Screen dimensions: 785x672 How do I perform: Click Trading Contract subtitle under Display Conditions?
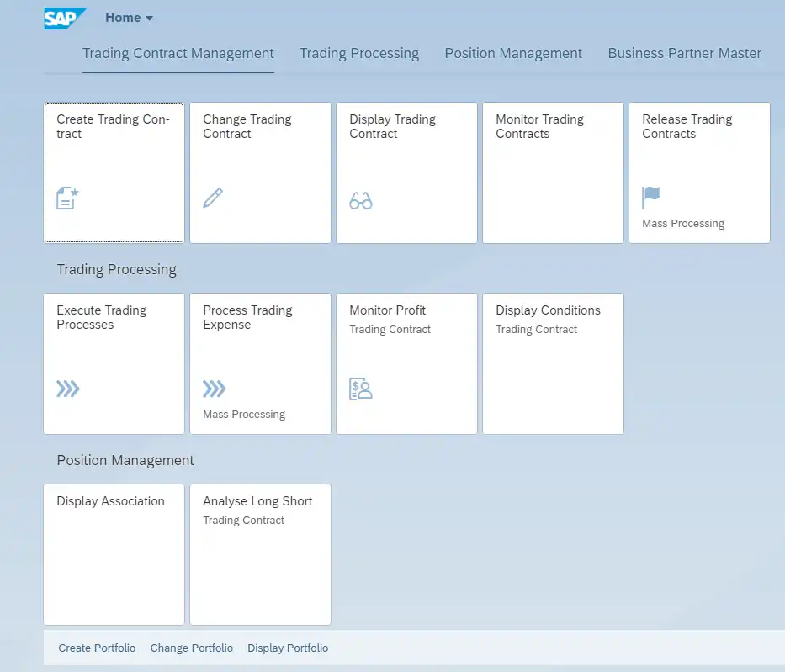tap(537, 329)
